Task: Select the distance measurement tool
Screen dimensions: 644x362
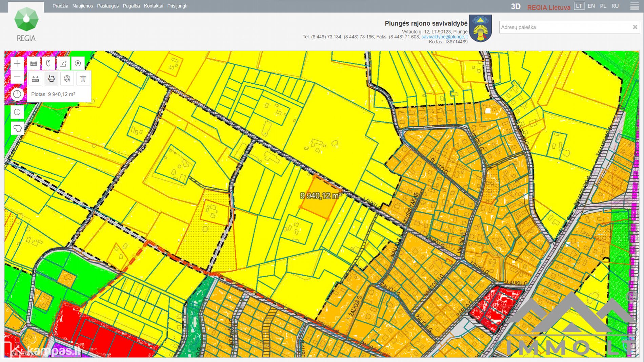Action: (35, 79)
